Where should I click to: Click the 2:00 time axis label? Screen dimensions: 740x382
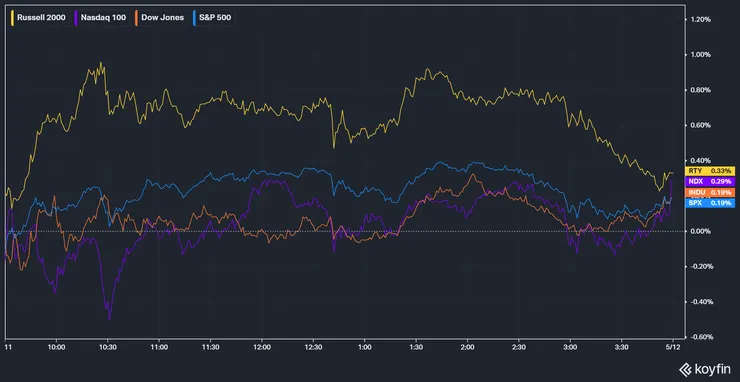coord(467,347)
